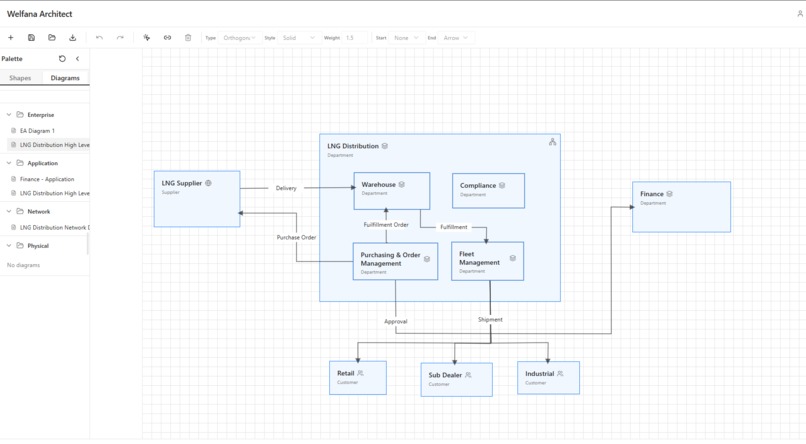Download the diagram using export icon
806x444 pixels.
click(72, 38)
